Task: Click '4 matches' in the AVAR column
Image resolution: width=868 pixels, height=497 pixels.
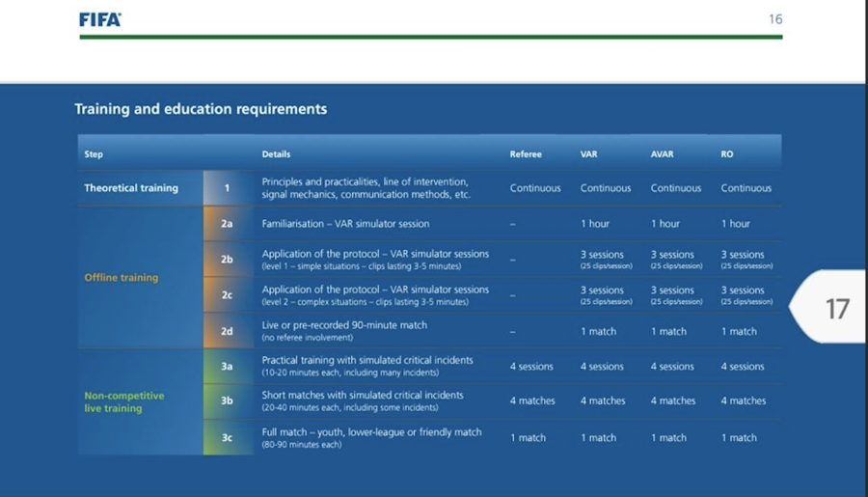Action: 673,400
